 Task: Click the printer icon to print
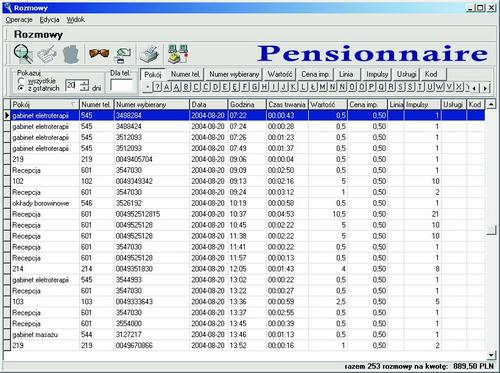[150, 54]
